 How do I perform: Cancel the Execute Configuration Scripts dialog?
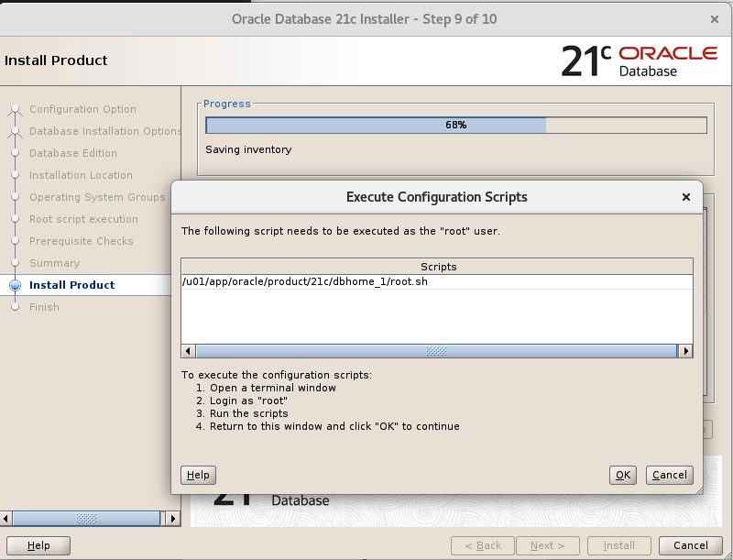(x=669, y=475)
